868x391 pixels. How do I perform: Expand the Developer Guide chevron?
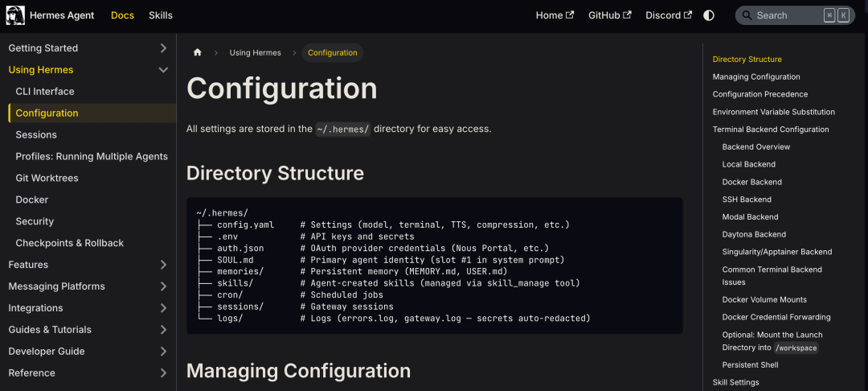(163, 351)
